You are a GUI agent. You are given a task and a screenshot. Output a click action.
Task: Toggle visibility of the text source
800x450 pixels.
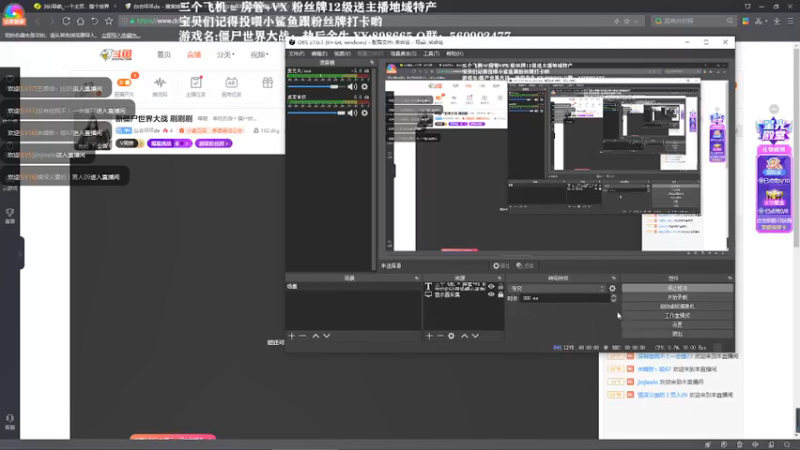point(491,287)
